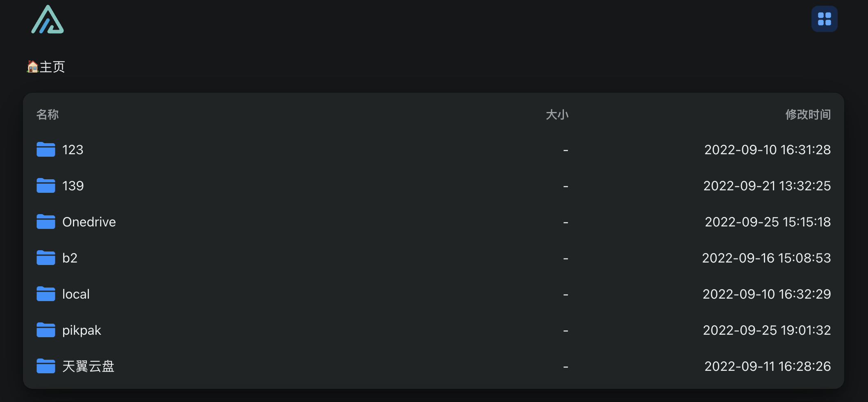Open the b2 folder name
Screen dimensions: 868x402
coord(70,258)
